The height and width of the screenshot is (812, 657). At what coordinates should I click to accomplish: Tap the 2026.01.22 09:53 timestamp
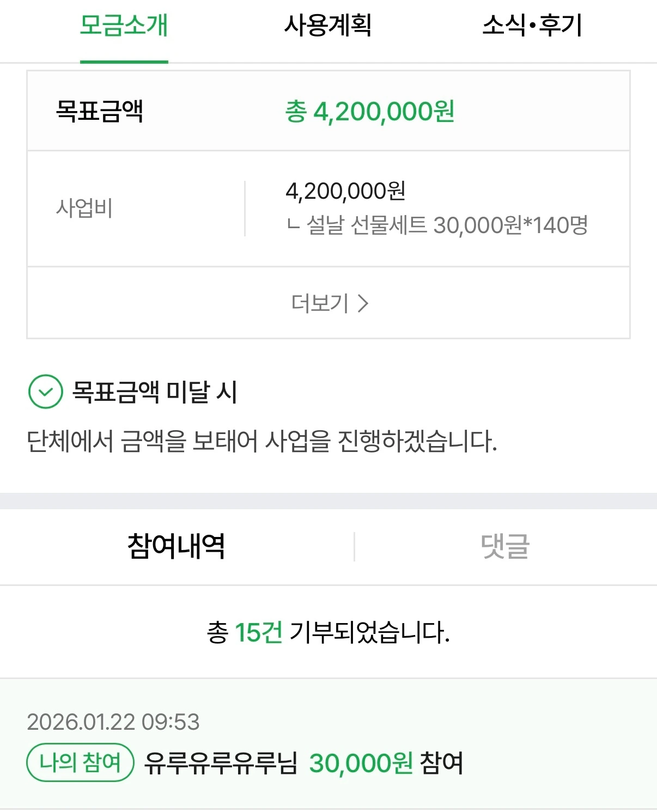(x=113, y=722)
